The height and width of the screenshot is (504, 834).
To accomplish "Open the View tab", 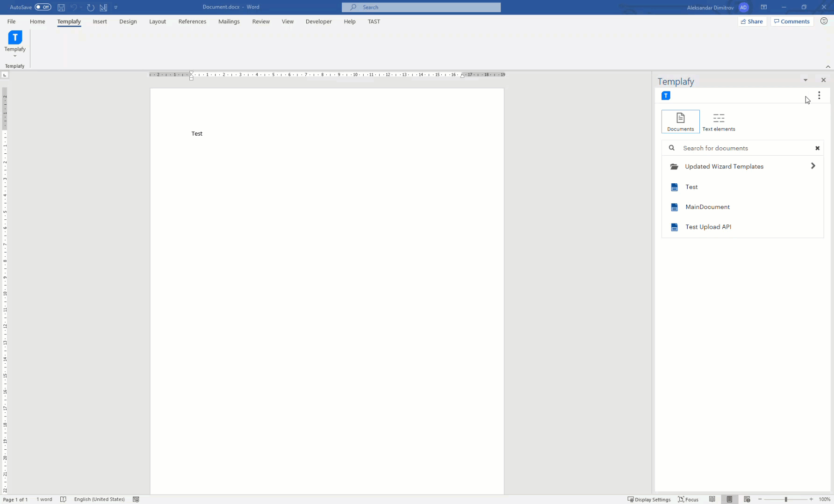I will tap(288, 22).
